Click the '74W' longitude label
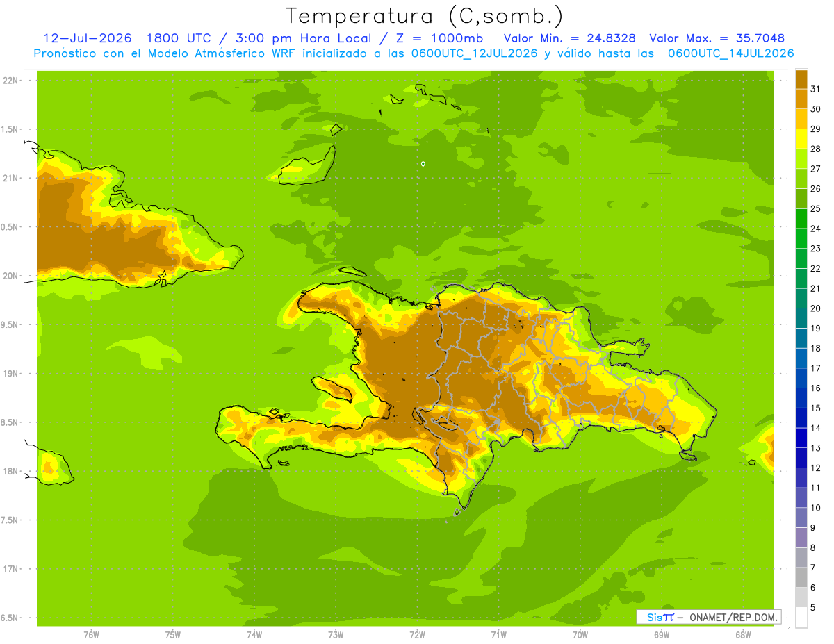Viewport: 834px width, 644px height. pos(254,634)
